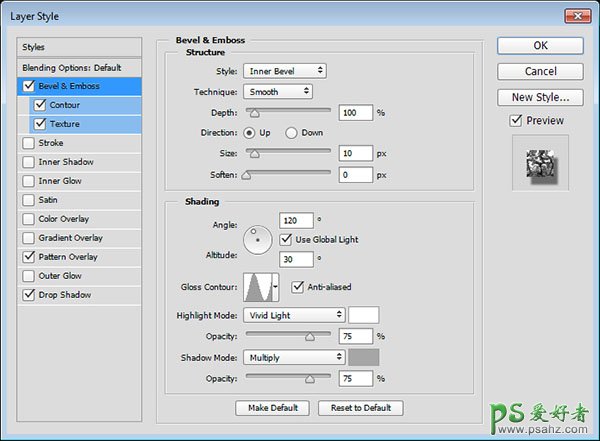Open the Style dropdown showing Inner Bevel
This screenshot has height=441, width=600.
click(x=285, y=71)
